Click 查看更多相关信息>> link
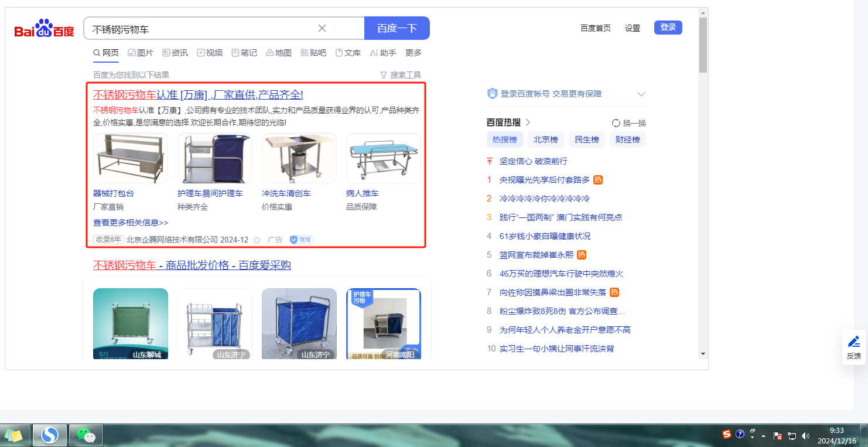Screen dimensions: 868x447 click(131, 223)
